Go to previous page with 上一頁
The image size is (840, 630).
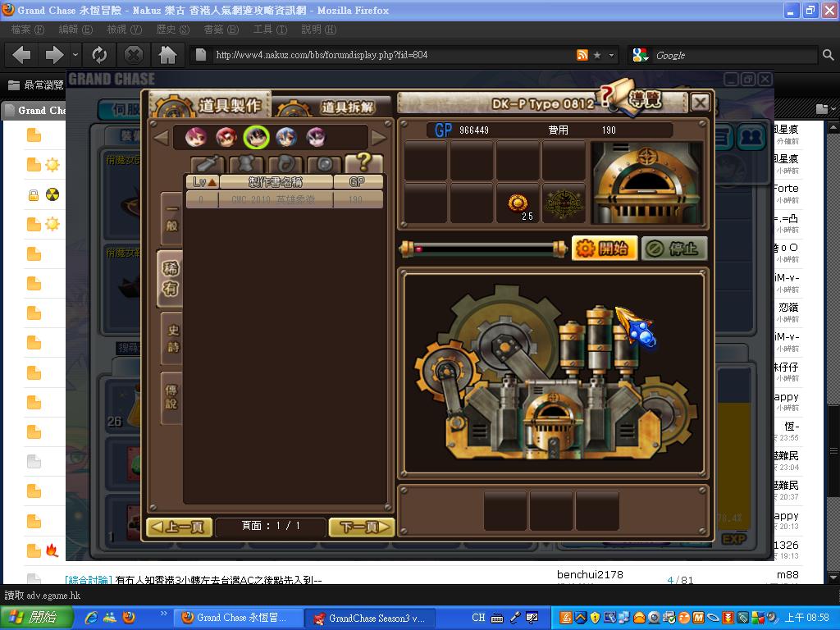[180, 527]
